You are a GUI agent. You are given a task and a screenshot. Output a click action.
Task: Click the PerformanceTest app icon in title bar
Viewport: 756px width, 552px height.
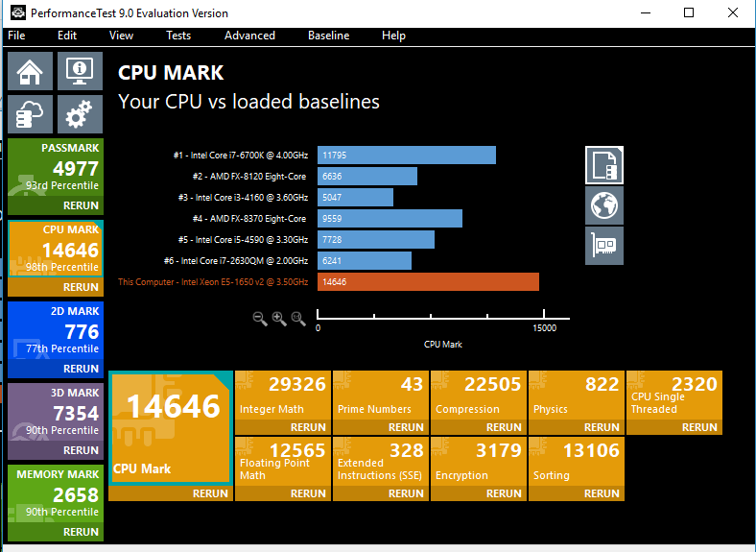(18, 13)
